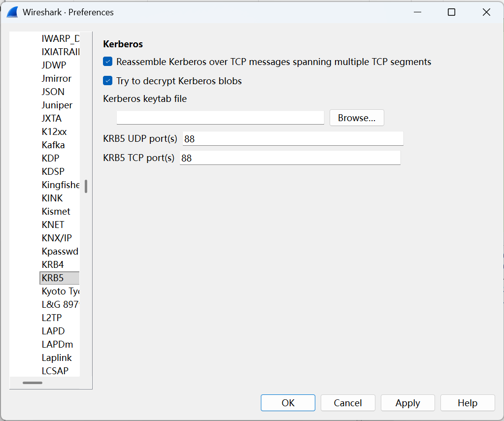The width and height of the screenshot is (504, 421).
Task: Open the Kismet protocol preferences
Action: click(x=56, y=211)
